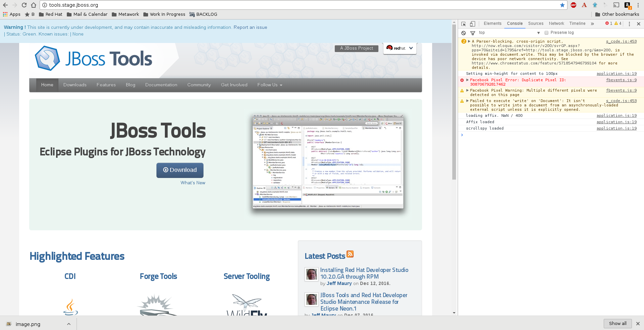Switch to the Elements tab

(x=493, y=23)
